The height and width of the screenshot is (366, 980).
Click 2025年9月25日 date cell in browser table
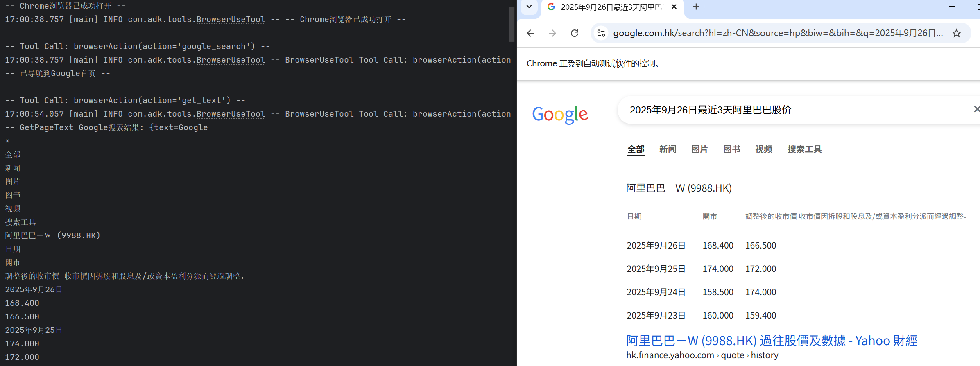click(x=656, y=269)
